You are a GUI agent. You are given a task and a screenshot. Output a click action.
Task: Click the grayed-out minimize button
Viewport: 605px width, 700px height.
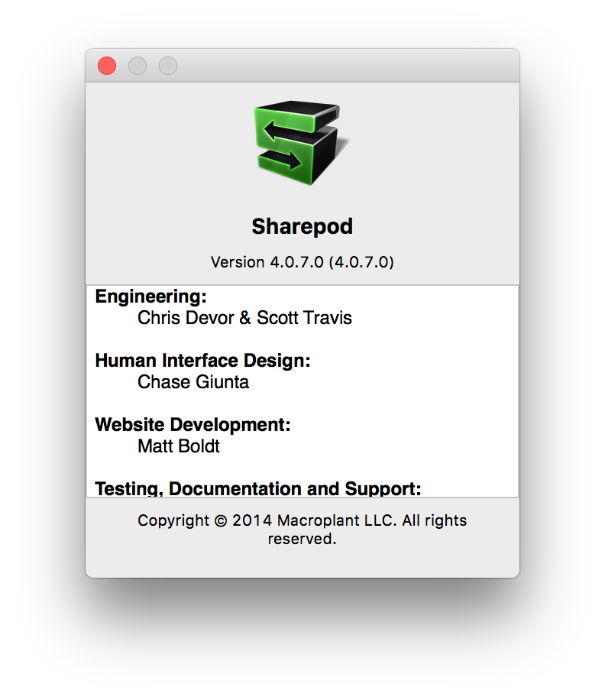tap(137, 66)
